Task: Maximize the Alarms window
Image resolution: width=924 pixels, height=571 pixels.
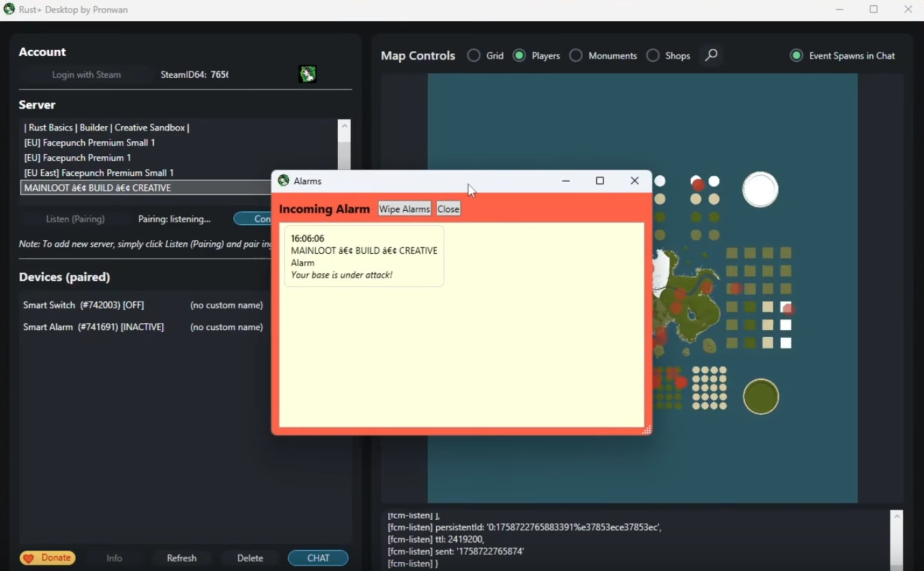Action: 600,181
